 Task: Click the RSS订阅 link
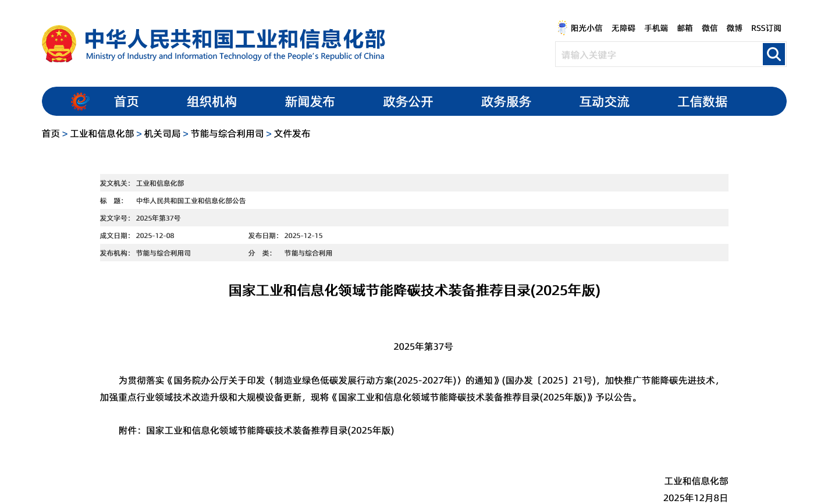pos(766,28)
